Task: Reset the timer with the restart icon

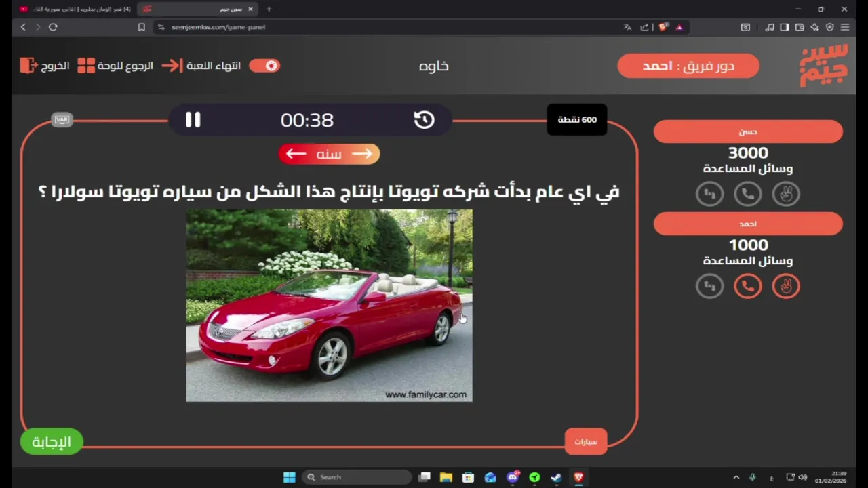Action: pyautogui.click(x=424, y=120)
